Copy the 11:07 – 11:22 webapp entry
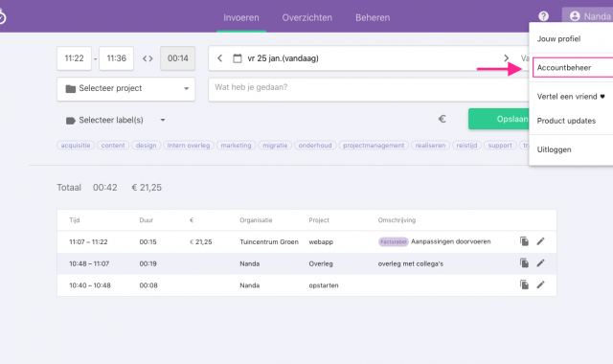The height and width of the screenshot is (364, 613). click(524, 241)
